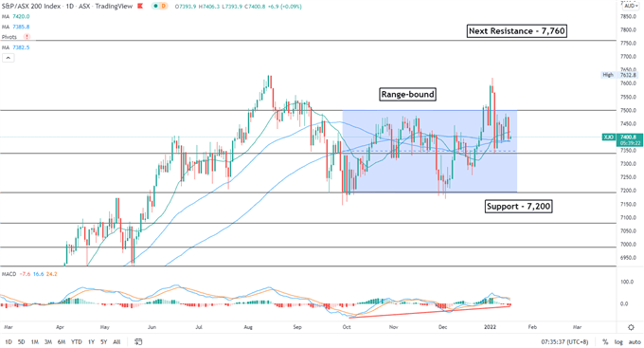Toggle log scale mode

pyautogui.click(x=618, y=341)
